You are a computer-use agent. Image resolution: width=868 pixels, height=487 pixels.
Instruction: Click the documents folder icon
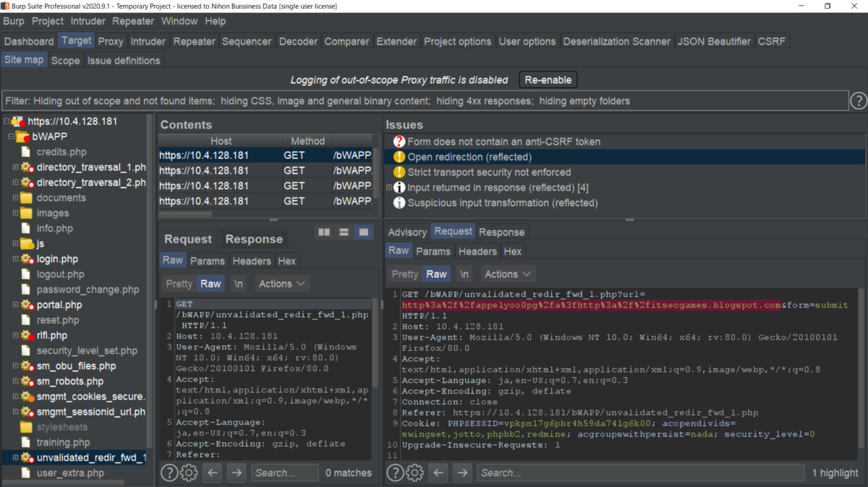26,198
